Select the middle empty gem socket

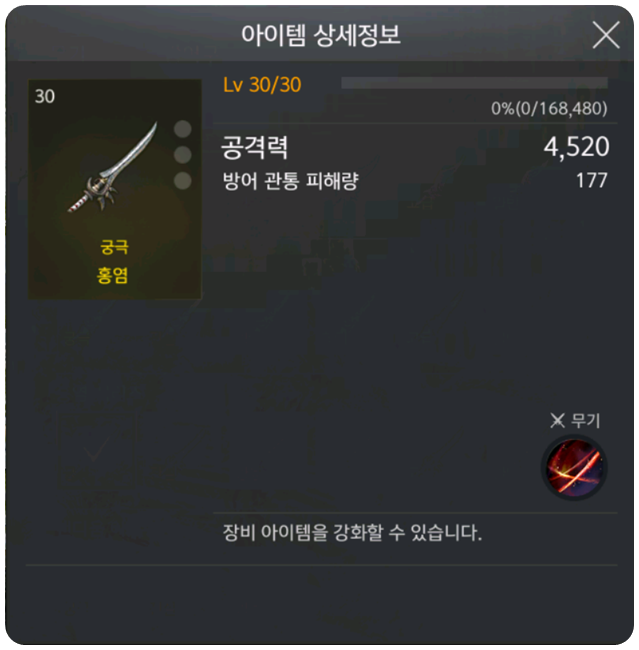point(182,155)
